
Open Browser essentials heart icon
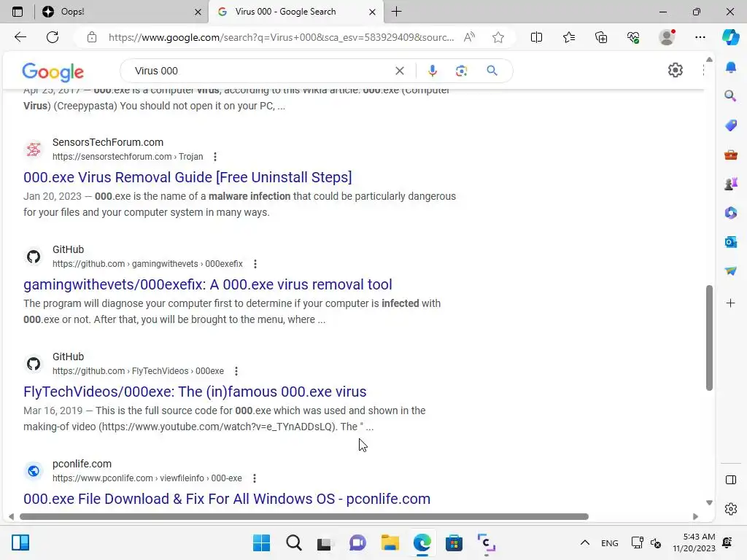634,37
